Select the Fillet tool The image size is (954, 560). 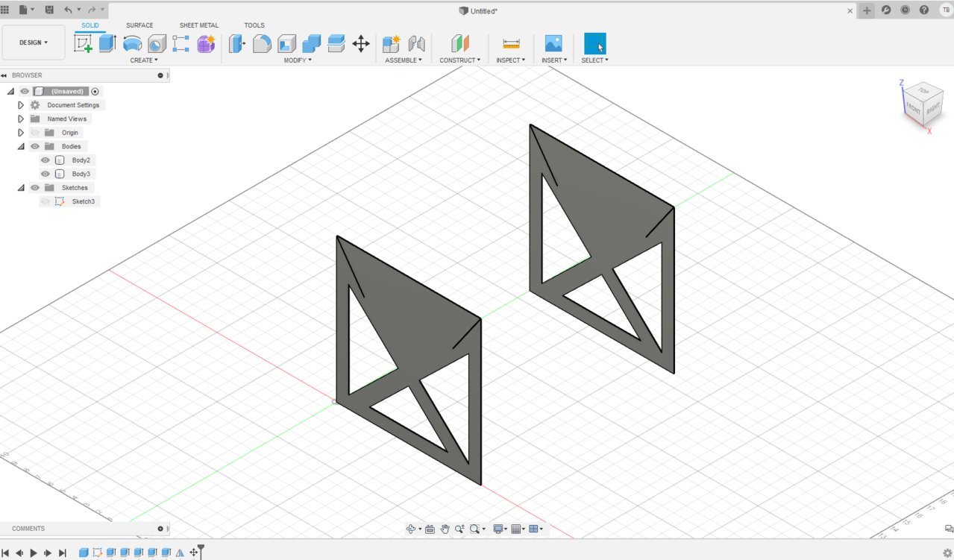point(262,43)
